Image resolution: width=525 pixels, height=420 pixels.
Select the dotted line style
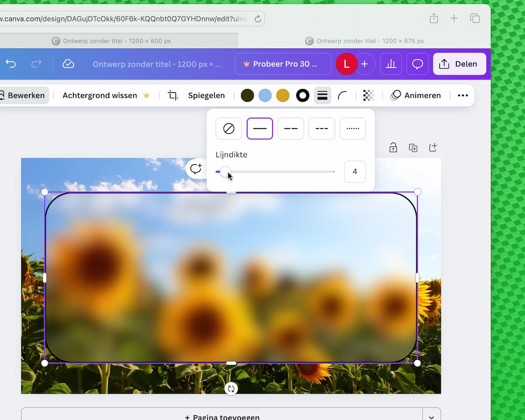[x=353, y=128]
